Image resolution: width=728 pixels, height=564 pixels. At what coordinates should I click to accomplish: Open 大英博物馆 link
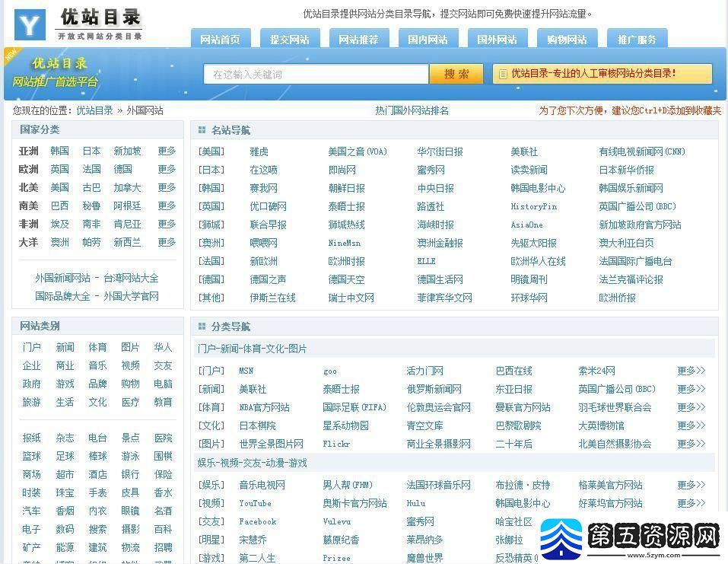click(x=601, y=425)
